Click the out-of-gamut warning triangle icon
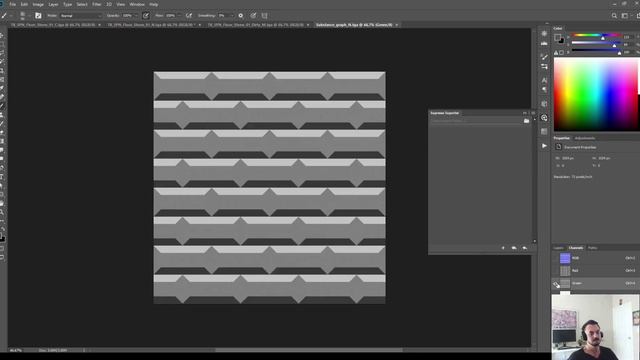 pos(556,53)
